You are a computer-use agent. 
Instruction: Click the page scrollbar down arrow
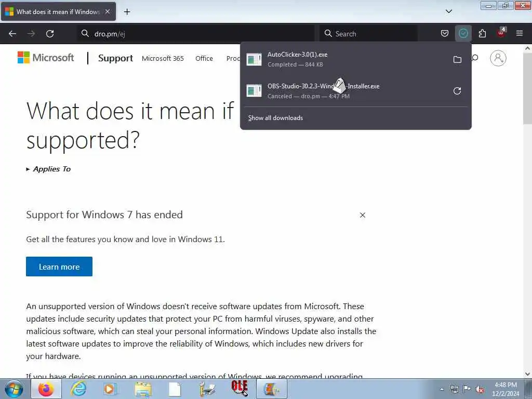pyautogui.click(x=528, y=374)
